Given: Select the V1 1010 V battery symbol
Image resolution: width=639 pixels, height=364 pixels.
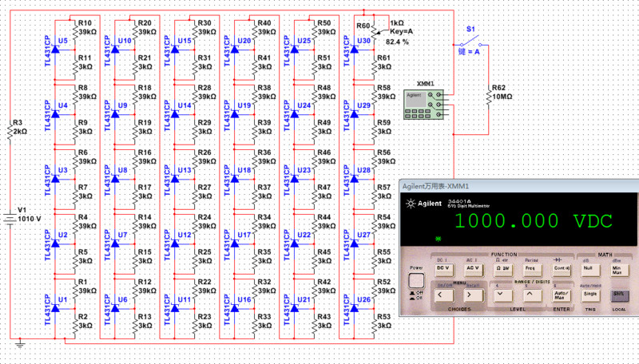Looking at the screenshot, I should (10, 217).
